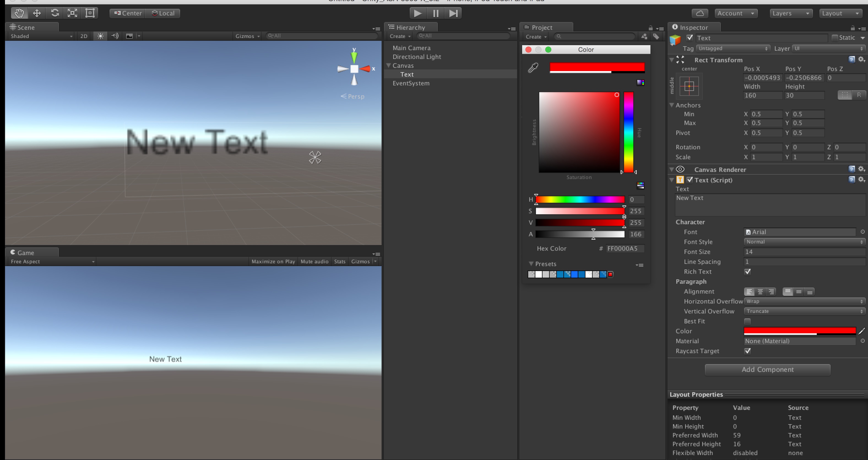Select the Hand tool in toolbar
The width and height of the screenshot is (868, 460).
[19, 13]
